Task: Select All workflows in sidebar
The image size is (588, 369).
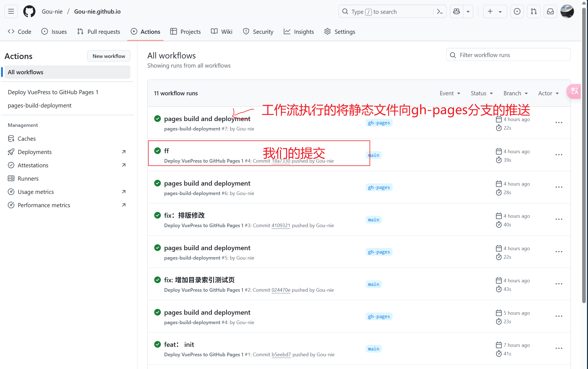Action: tap(67, 72)
